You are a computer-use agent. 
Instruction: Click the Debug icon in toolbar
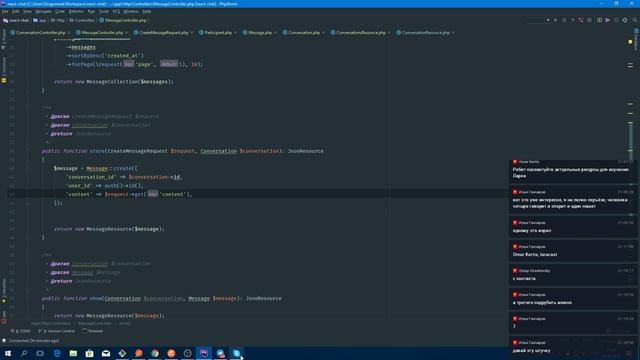564,20
